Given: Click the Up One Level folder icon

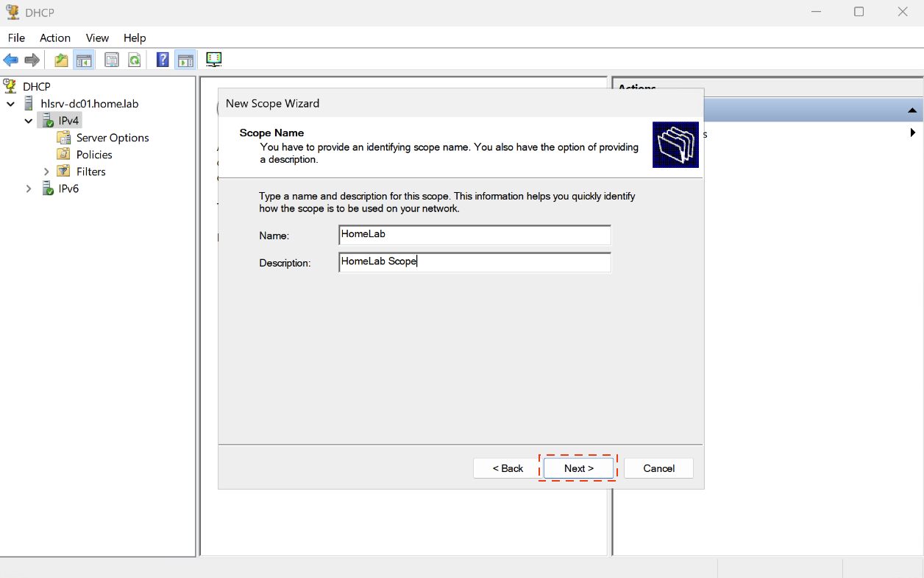Looking at the screenshot, I should point(61,60).
